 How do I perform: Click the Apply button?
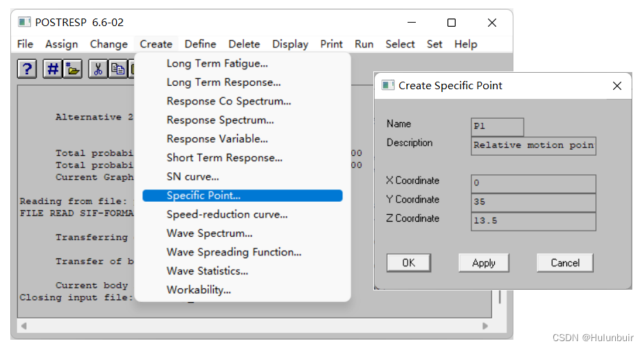484,263
